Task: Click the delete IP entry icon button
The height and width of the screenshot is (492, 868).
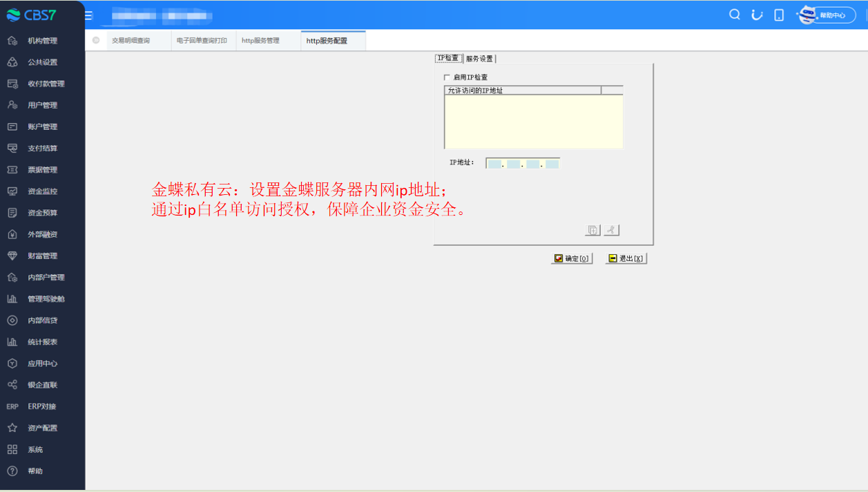Action: click(x=612, y=230)
